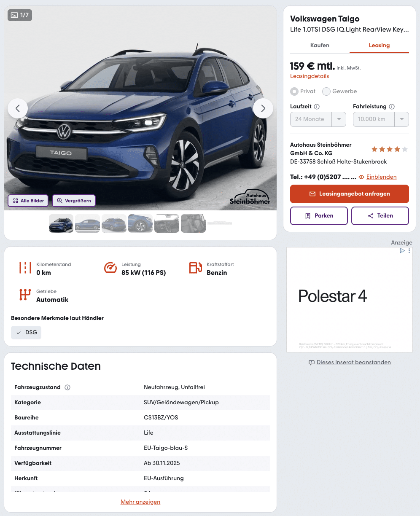Expand technical data with Mehr anzeigen
Image resolution: width=420 pixels, height=516 pixels.
coord(140,502)
